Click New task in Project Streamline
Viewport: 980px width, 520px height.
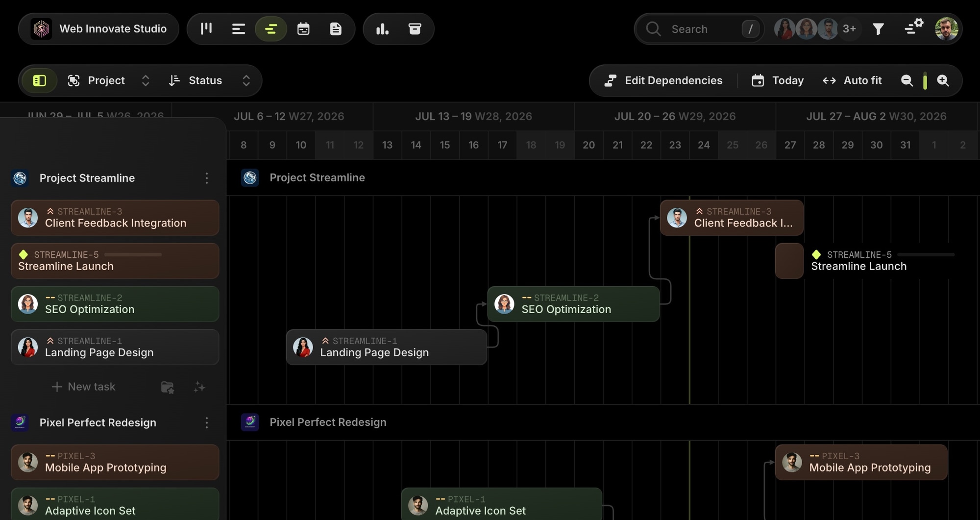pyautogui.click(x=84, y=387)
